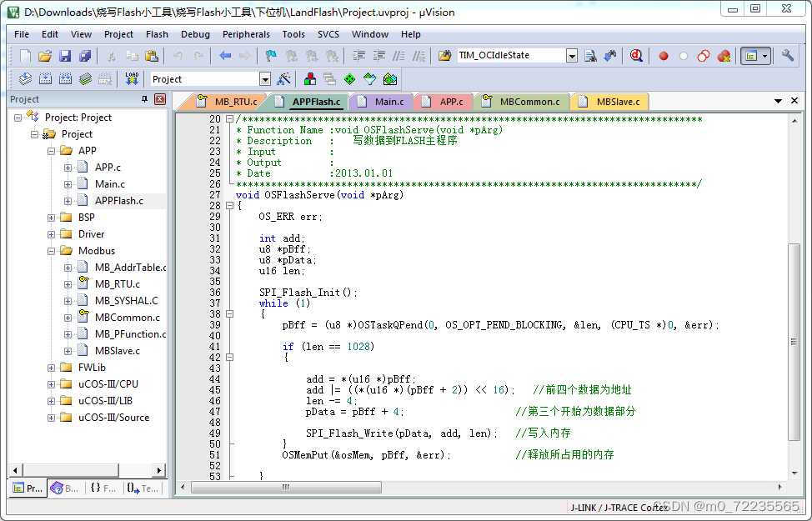This screenshot has width=812, height=521.
Task: Select APPFlash.c in the project tree
Action: [119, 201]
